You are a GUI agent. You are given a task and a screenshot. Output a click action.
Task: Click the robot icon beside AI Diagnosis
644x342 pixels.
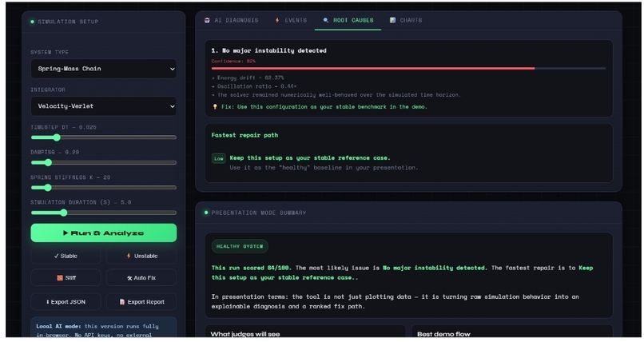point(207,20)
